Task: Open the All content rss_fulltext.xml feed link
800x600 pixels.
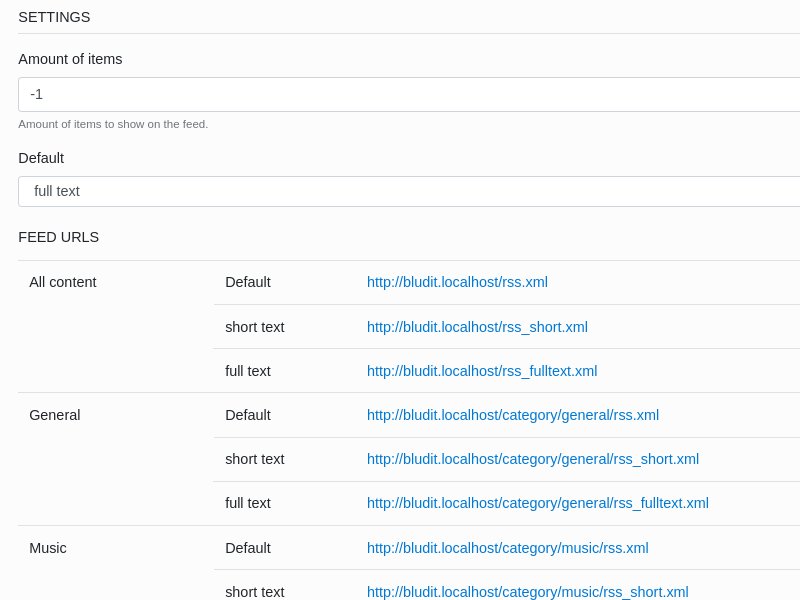Action: [x=482, y=371]
